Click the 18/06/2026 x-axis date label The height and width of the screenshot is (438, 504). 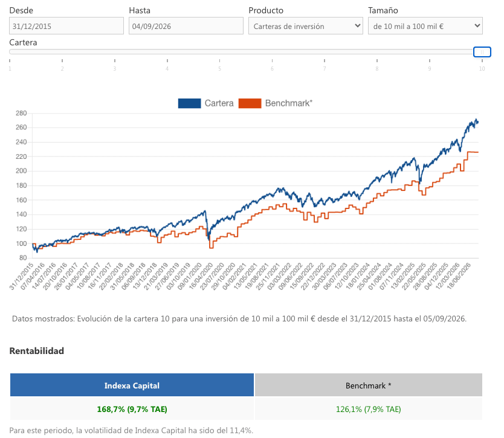pyautogui.click(x=459, y=276)
